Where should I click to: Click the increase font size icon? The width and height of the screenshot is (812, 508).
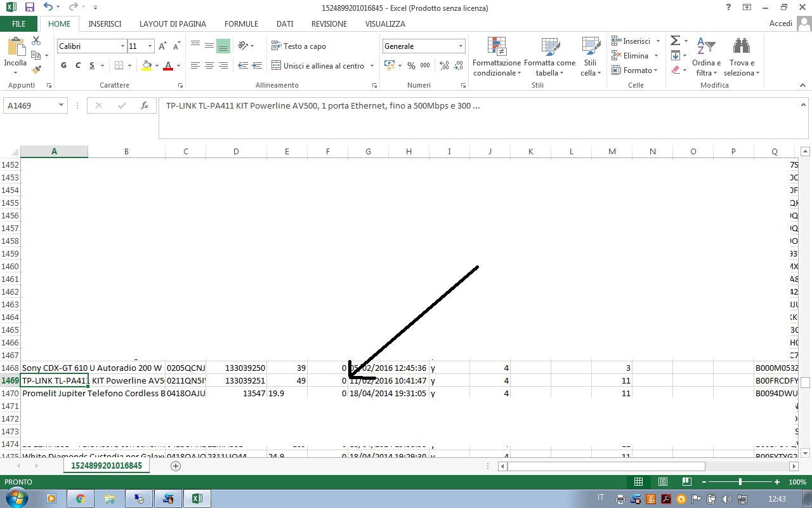click(163, 46)
